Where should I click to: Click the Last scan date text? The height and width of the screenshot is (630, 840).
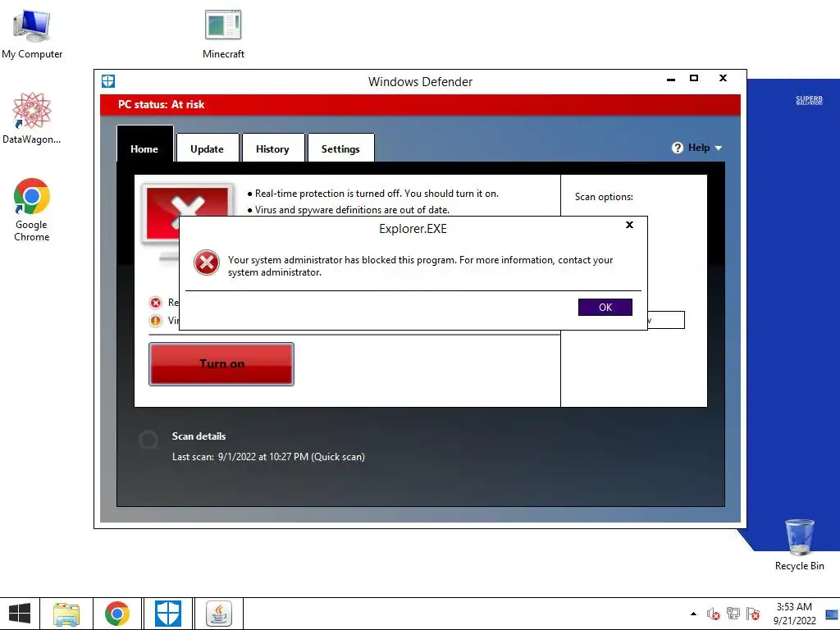tap(268, 457)
